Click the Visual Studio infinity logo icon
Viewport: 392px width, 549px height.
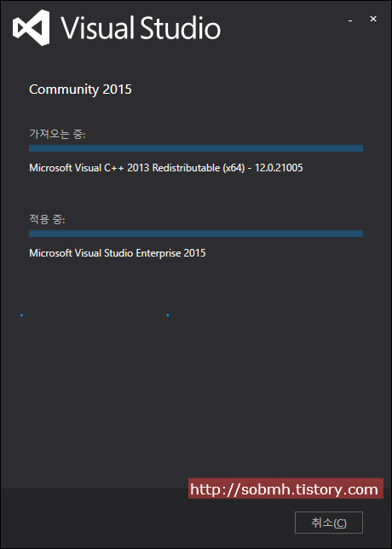(x=31, y=27)
